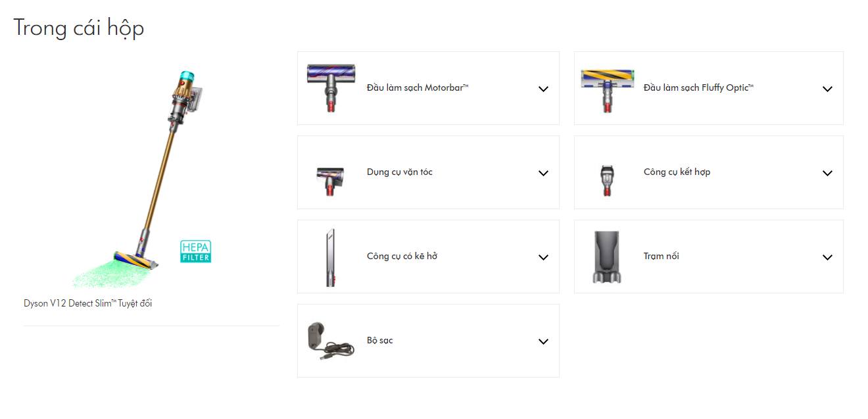Click the crevice tool image
868x419 pixels.
tap(330, 257)
